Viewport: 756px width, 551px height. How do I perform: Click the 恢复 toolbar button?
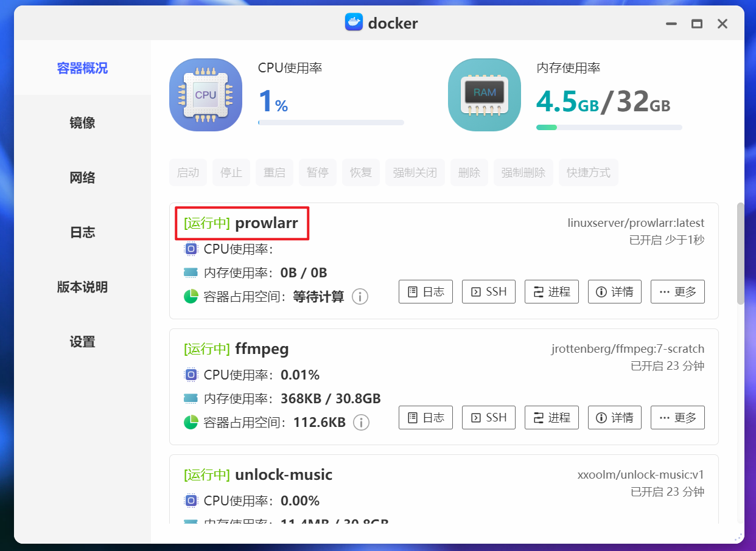click(361, 173)
